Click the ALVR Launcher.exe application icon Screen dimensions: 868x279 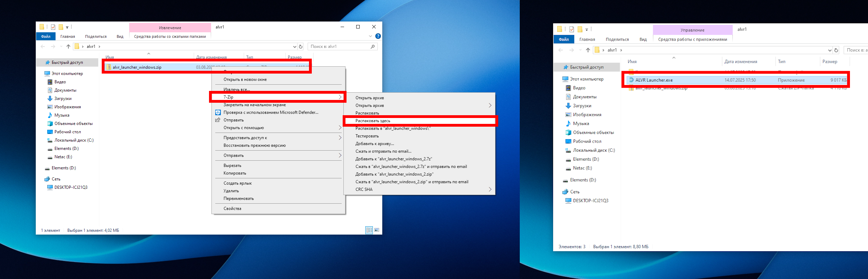[x=631, y=80]
